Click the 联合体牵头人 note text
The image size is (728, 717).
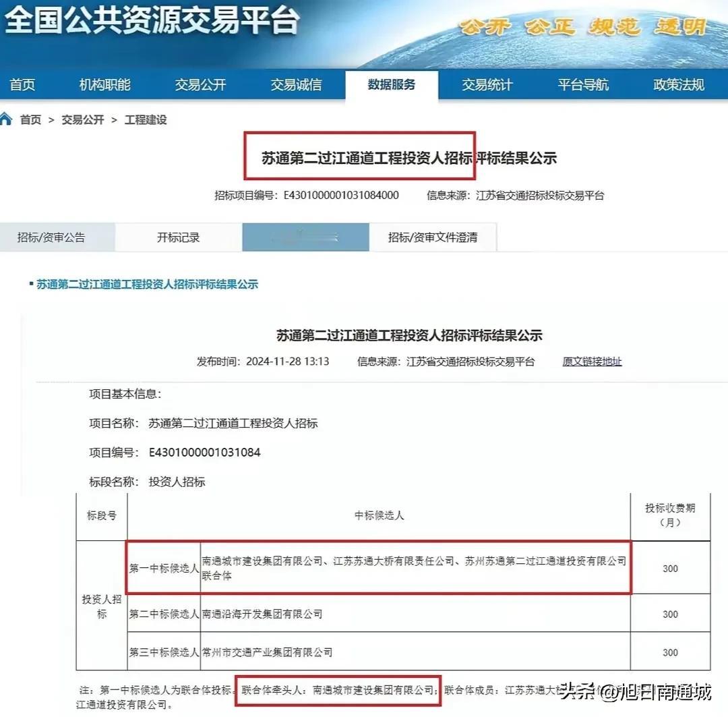pos(338,691)
